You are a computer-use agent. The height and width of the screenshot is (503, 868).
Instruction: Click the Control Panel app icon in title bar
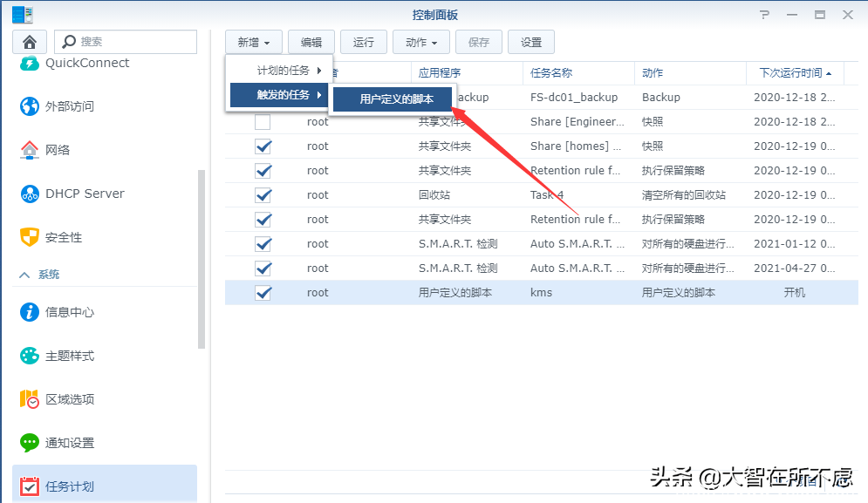pyautogui.click(x=23, y=15)
